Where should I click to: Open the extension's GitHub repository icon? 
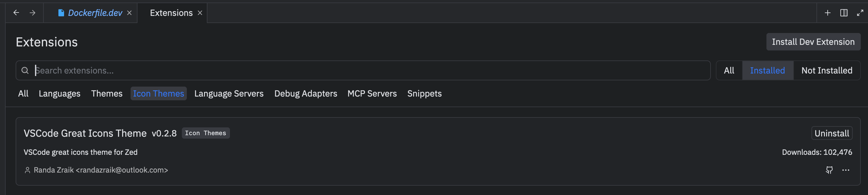pos(829,170)
